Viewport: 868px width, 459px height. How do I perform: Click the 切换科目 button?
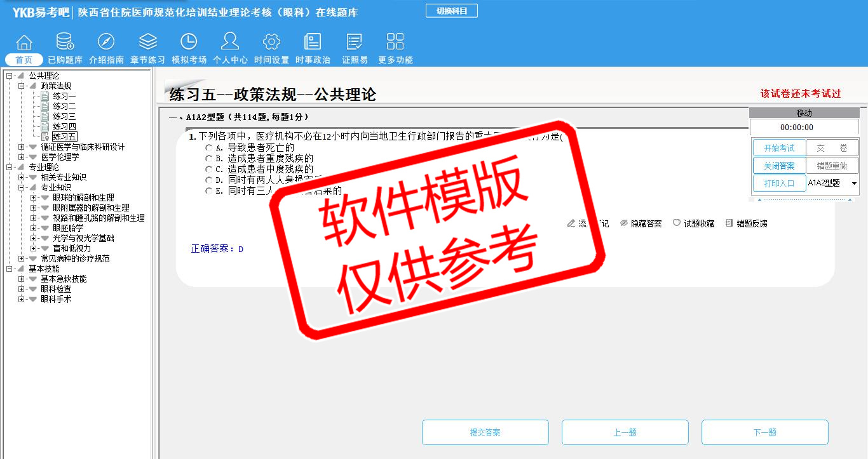(451, 11)
